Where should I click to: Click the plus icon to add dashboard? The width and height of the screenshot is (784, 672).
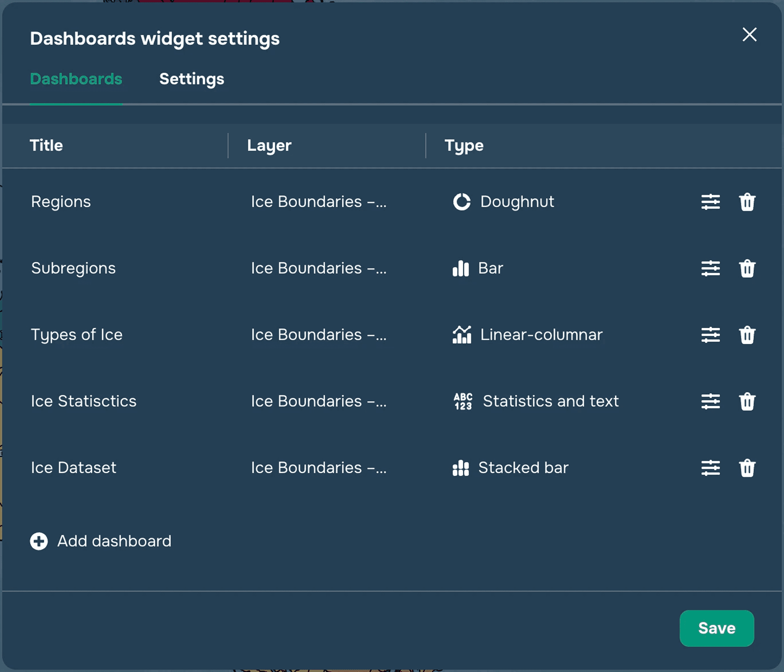[39, 541]
